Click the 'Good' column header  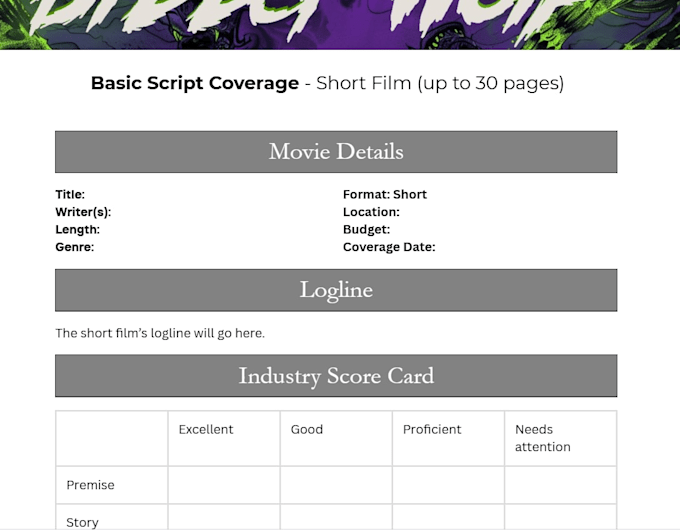307,429
